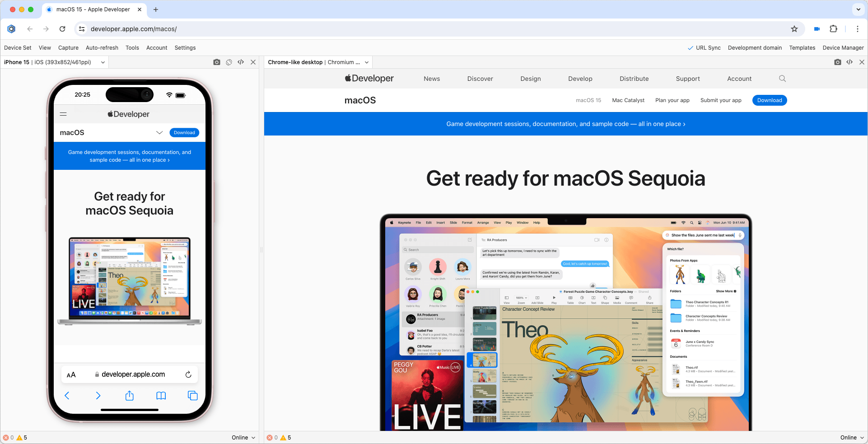Capture screenshot of the iPhone 15 preview
The image size is (868, 444).
pyautogui.click(x=217, y=62)
